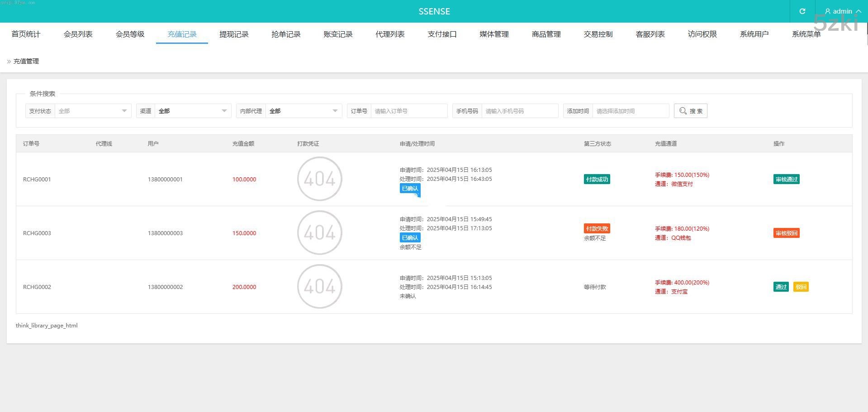Click the 订单号 input field
Screen dimensions: 868x412
(408, 111)
